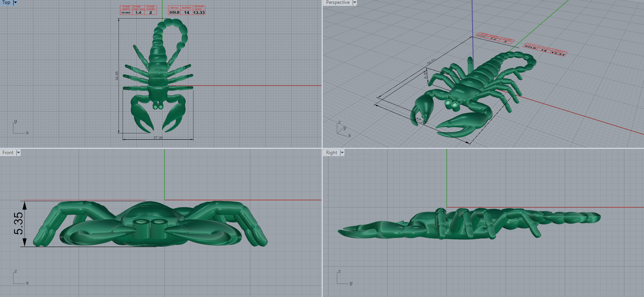
Task: Select the ROUND stone shape cell in Top viewport
Action: [126, 12]
